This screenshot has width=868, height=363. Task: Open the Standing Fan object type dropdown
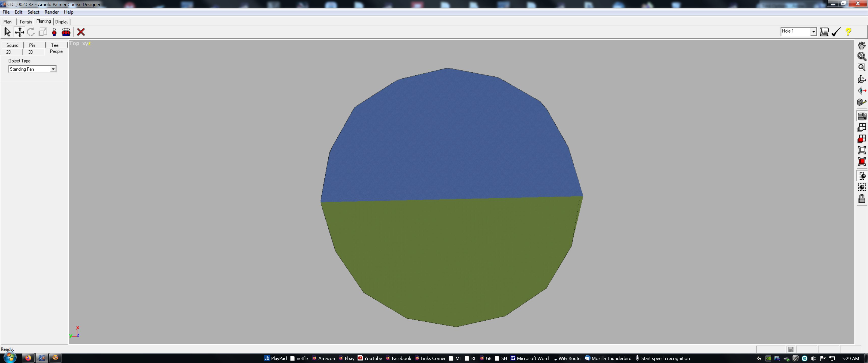click(53, 69)
